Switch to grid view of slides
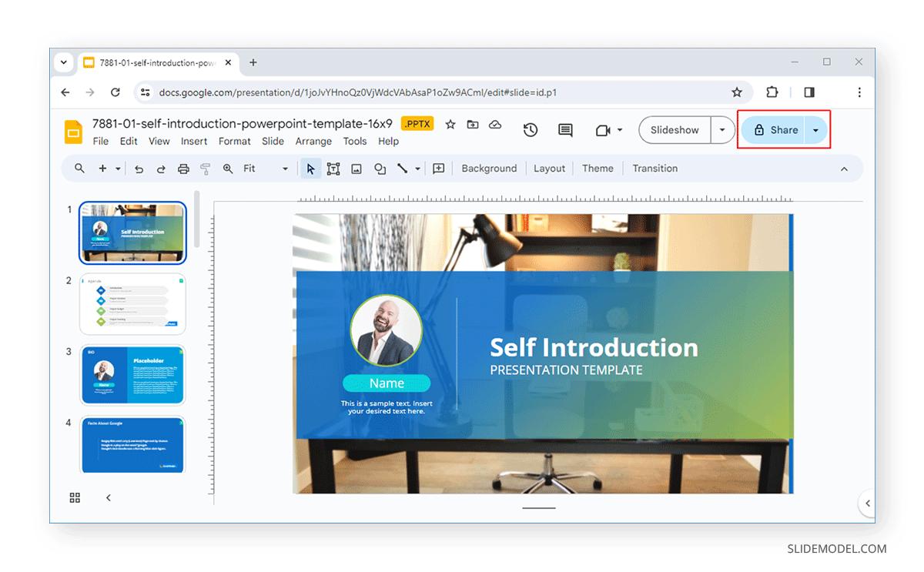The height and width of the screenshot is (572, 924). click(x=75, y=498)
